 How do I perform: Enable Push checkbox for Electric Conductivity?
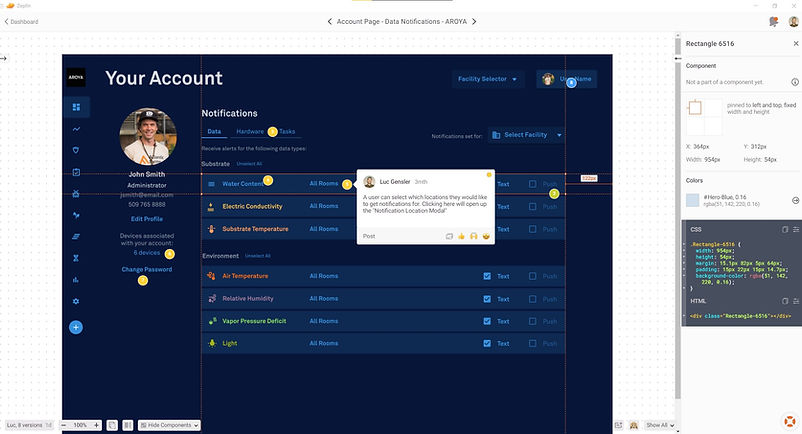[532, 207]
